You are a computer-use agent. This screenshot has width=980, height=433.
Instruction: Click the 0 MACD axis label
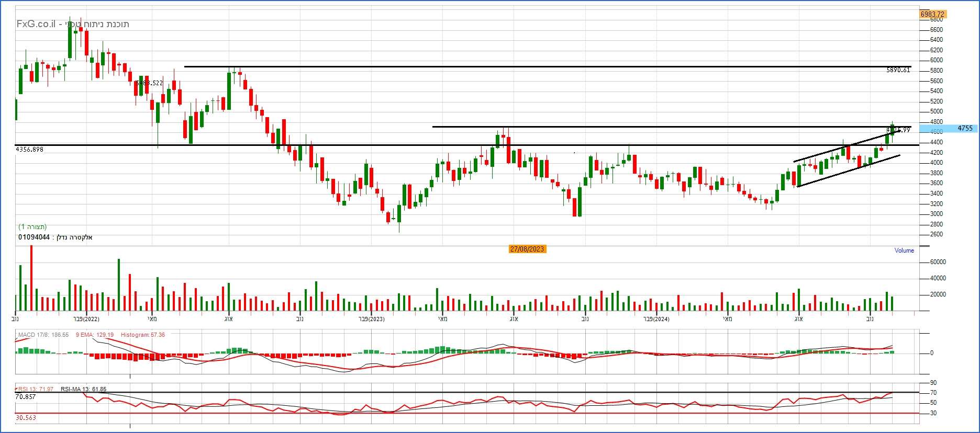click(932, 353)
